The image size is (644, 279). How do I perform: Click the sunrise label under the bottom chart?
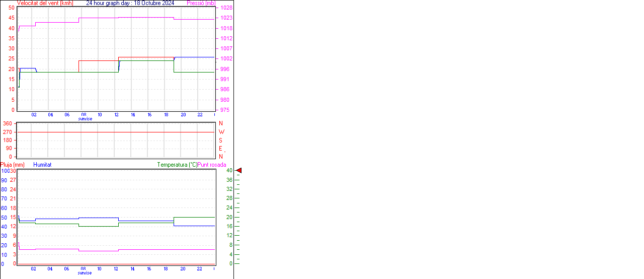pos(85,273)
